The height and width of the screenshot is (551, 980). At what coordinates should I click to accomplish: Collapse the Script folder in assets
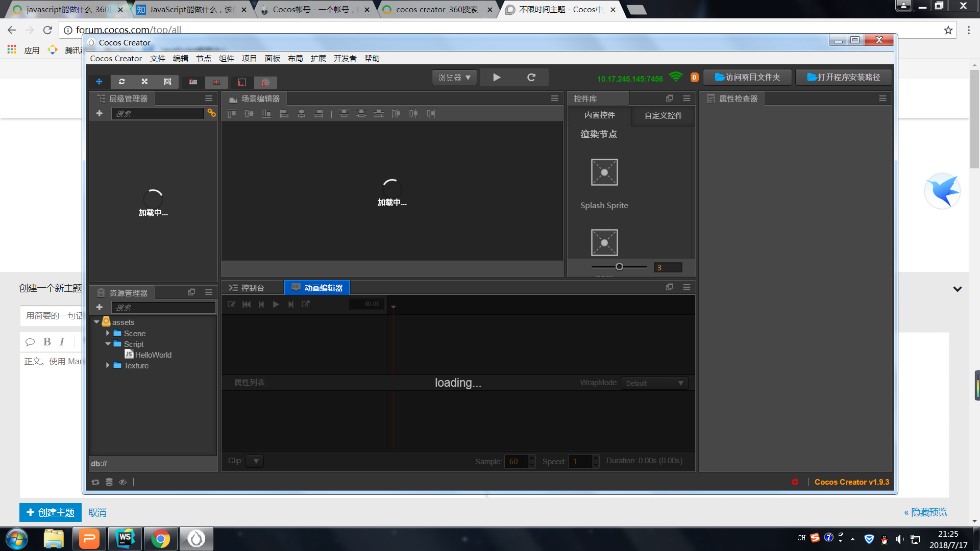[x=108, y=344]
